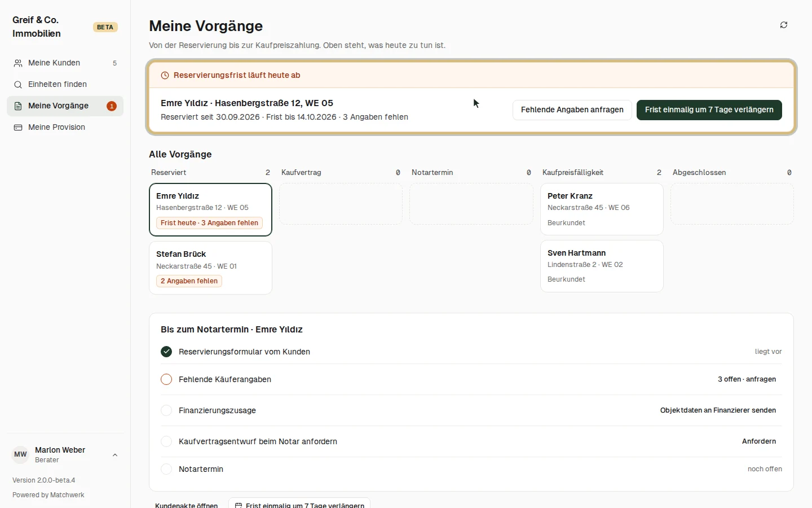Click Objektdaten an Finanzierer senden
Viewport: 812px width, 508px height.
tap(718, 410)
